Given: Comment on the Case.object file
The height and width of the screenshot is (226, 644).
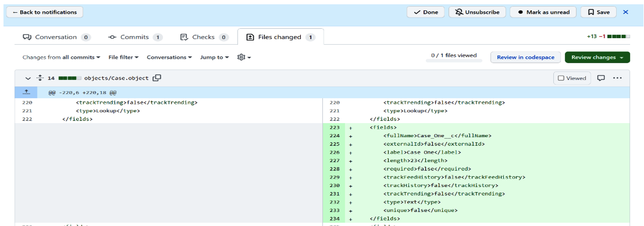Looking at the screenshot, I should coord(601,78).
